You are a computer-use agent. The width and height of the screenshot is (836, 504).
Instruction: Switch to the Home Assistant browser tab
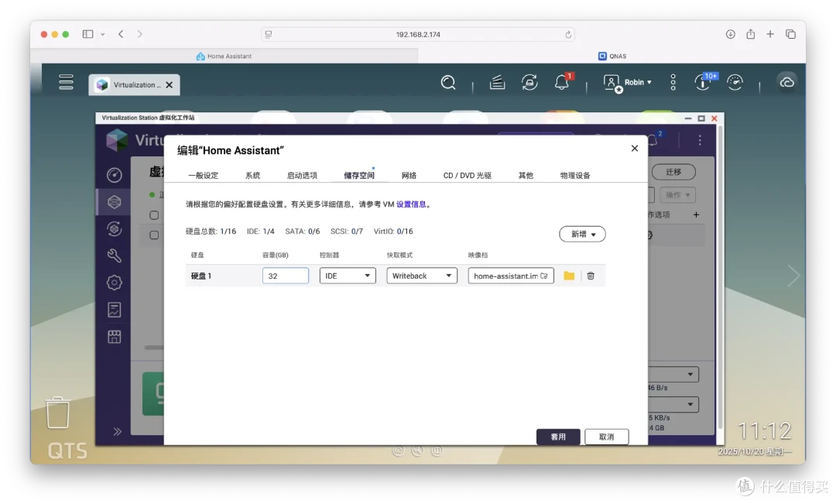click(224, 56)
